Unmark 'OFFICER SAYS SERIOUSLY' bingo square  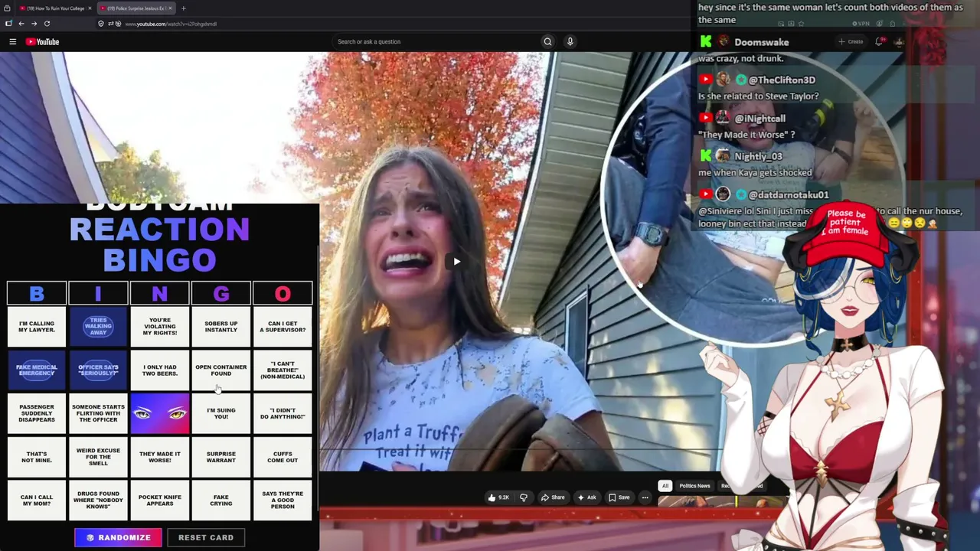click(x=98, y=370)
